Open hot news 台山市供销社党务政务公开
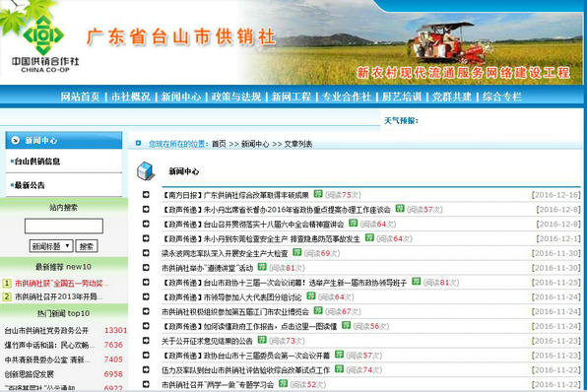Image resolution: width=587 pixels, height=392 pixels. (x=46, y=331)
